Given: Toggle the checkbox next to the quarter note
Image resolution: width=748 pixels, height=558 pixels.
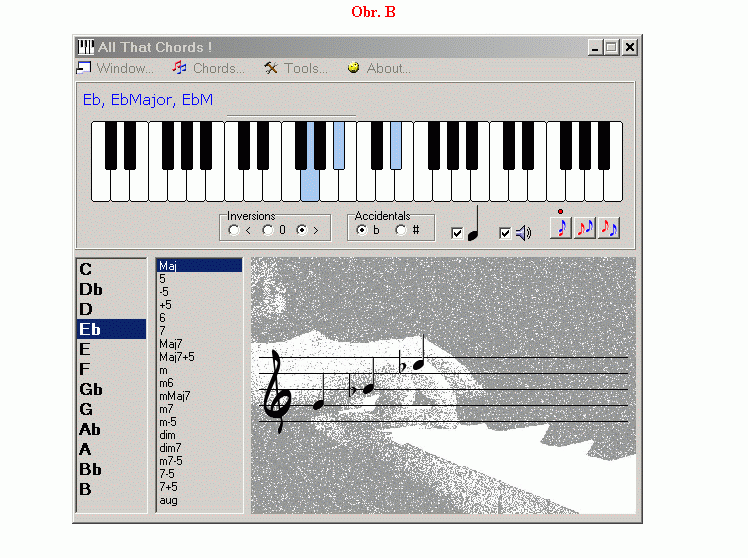Looking at the screenshot, I should pyautogui.click(x=457, y=233).
